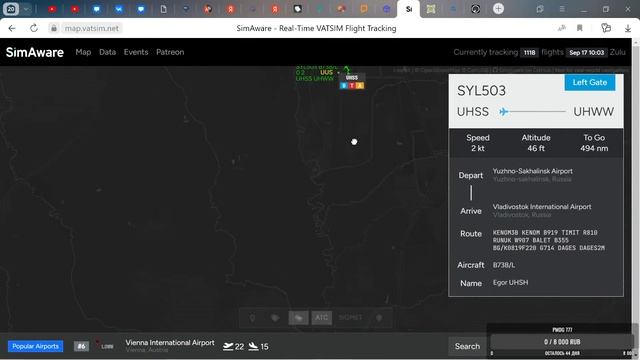Screen dimensions: 640x360
Task: Open the browser hamburger menu icon
Action: tap(562, 9)
